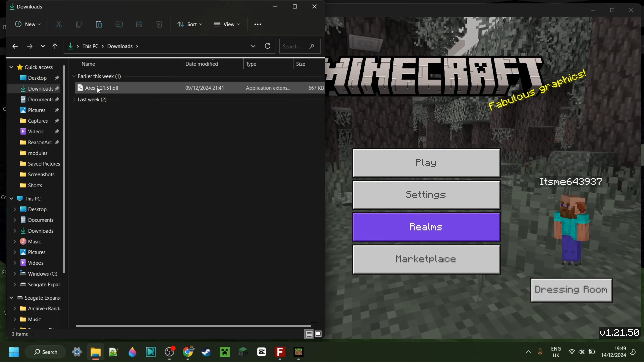Click the Copy icon in Explorer toolbar
Viewport: 644px width, 362px height.
[x=79, y=24]
